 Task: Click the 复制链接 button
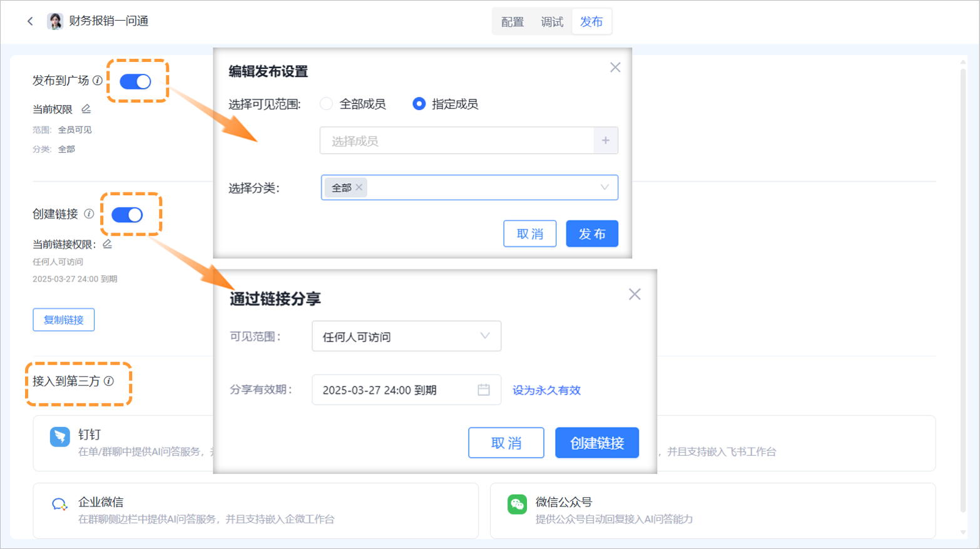pyautogui.click(x=63, y=320)
